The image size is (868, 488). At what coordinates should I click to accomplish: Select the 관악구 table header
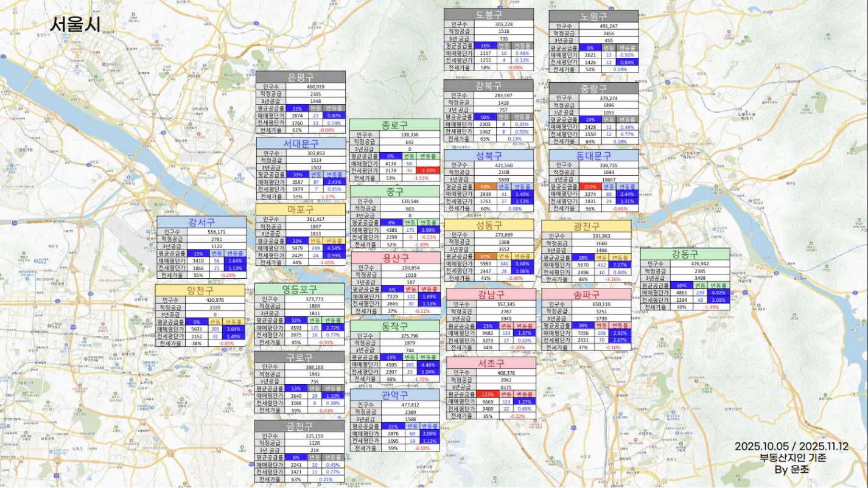(394, 396)
